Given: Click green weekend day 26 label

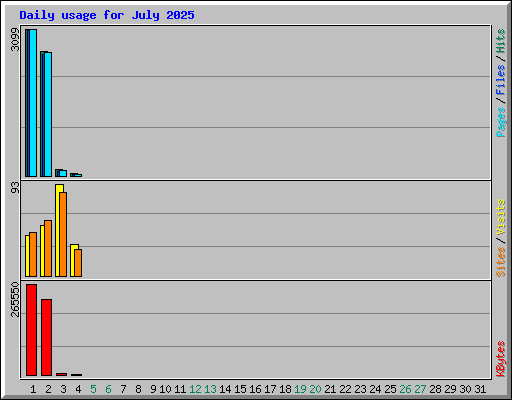Looking at the screenshot, I should (x=405, y=389).
